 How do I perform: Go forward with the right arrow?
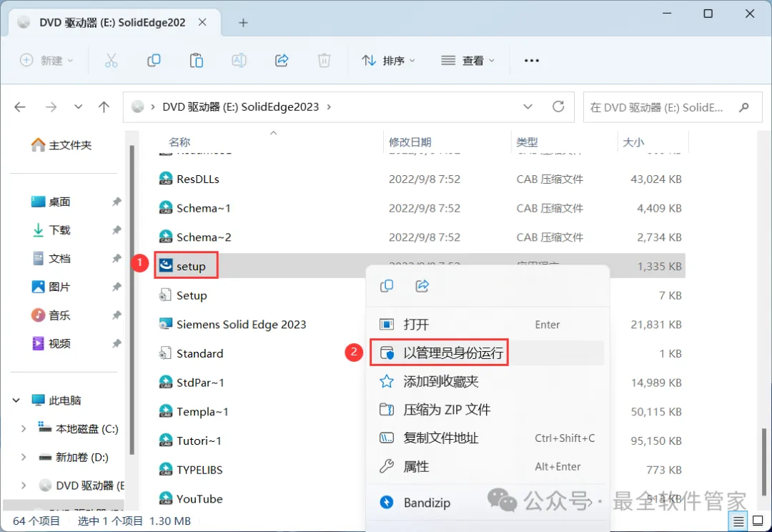click(51, 107)
